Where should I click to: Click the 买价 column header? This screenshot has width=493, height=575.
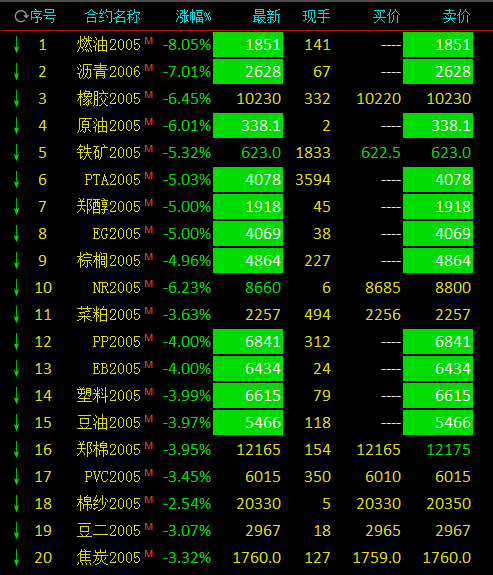click(x=386, y=17)
